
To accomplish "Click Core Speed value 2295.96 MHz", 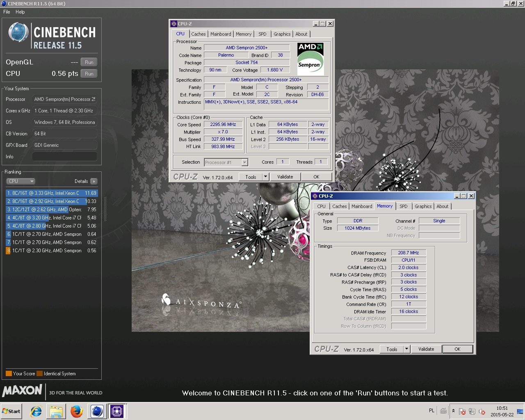I will point(223,125).
